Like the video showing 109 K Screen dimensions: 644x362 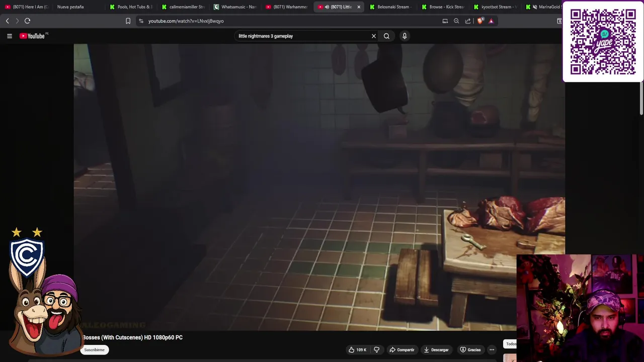358,349
